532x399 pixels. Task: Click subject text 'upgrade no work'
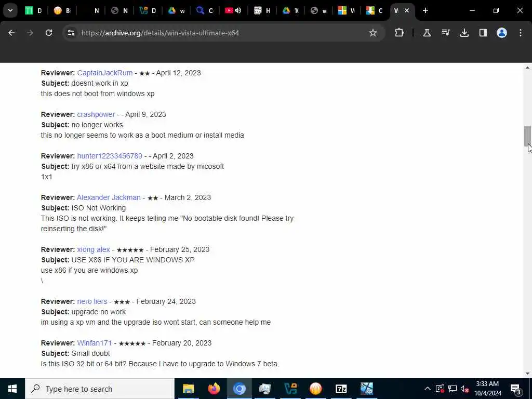[x=98, y=312]
